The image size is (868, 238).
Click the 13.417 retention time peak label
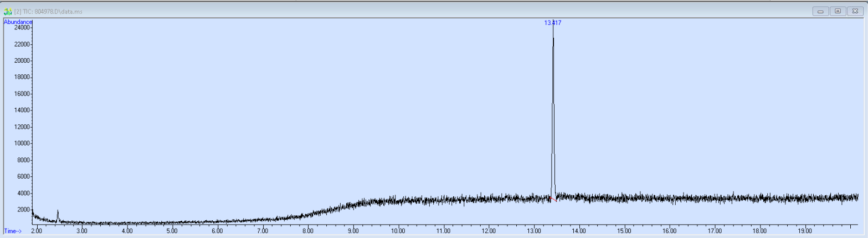(x=553, y=23)
